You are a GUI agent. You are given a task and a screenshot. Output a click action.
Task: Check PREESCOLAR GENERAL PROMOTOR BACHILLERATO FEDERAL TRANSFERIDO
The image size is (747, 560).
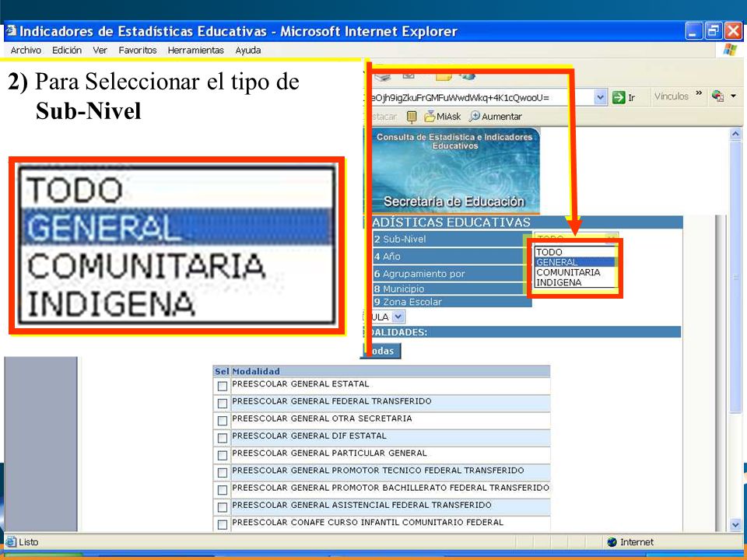(x=223, y=489)
